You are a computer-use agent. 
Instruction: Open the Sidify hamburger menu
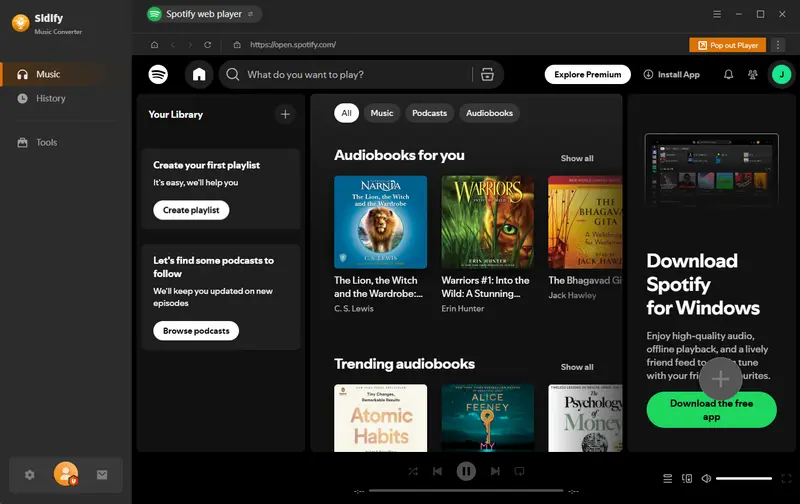point(717,14)
